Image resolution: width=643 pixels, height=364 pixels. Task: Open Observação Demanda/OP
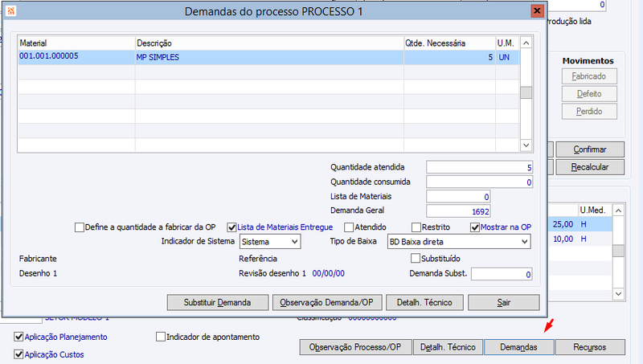tap(327, 302)
